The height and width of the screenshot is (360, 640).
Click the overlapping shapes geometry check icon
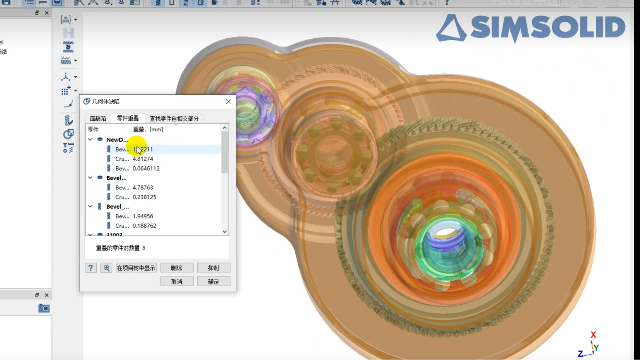pos(68,134)
